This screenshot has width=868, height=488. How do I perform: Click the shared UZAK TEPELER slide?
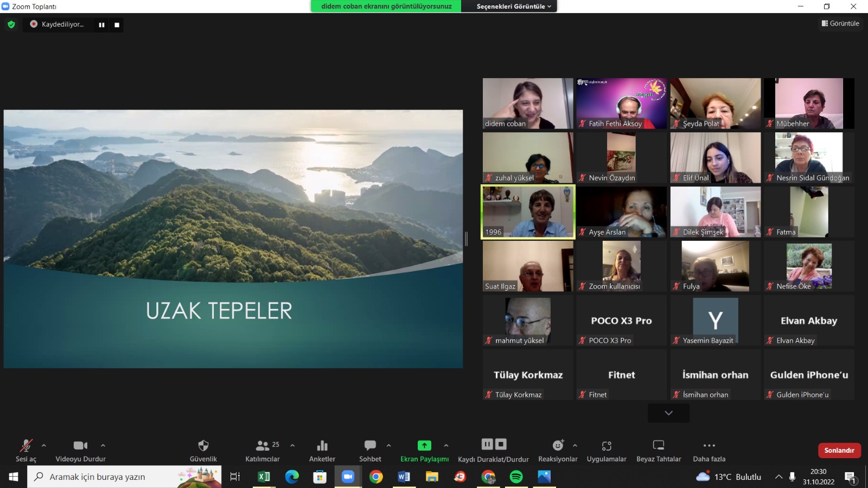pos(233,239)
